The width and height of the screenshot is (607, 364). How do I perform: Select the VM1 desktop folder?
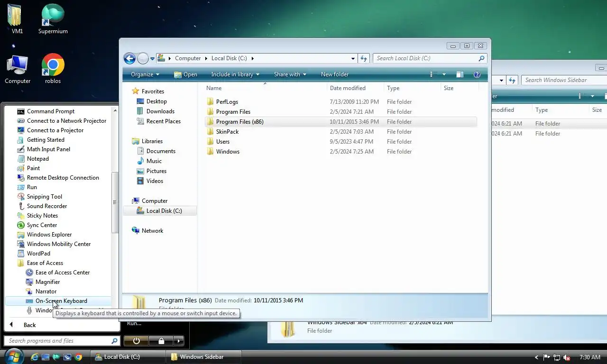(17, 19)
